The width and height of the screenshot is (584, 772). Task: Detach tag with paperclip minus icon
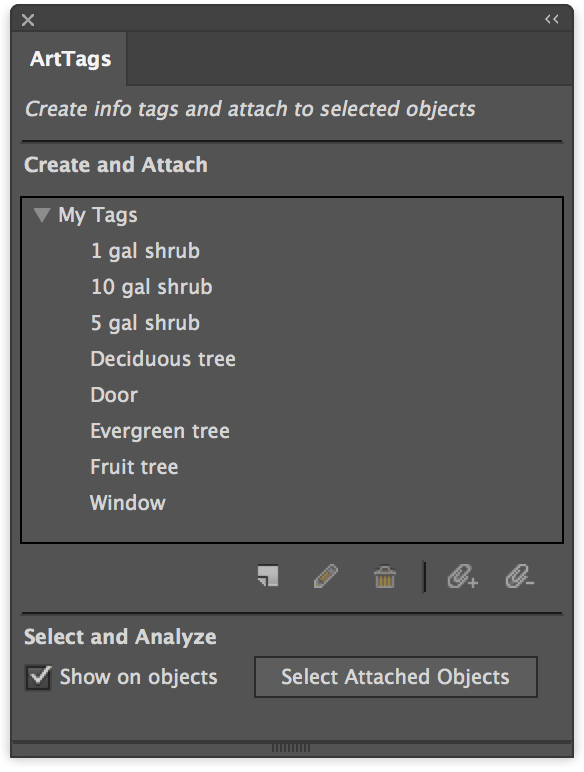pyautogui.click(x=520, y=576)
